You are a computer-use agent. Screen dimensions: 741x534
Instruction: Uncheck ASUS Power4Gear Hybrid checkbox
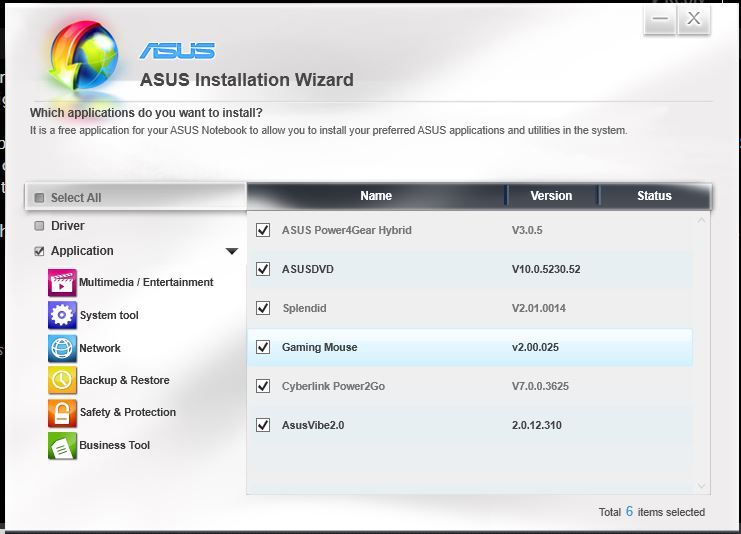pyautogui.click(x=263, y=230)
